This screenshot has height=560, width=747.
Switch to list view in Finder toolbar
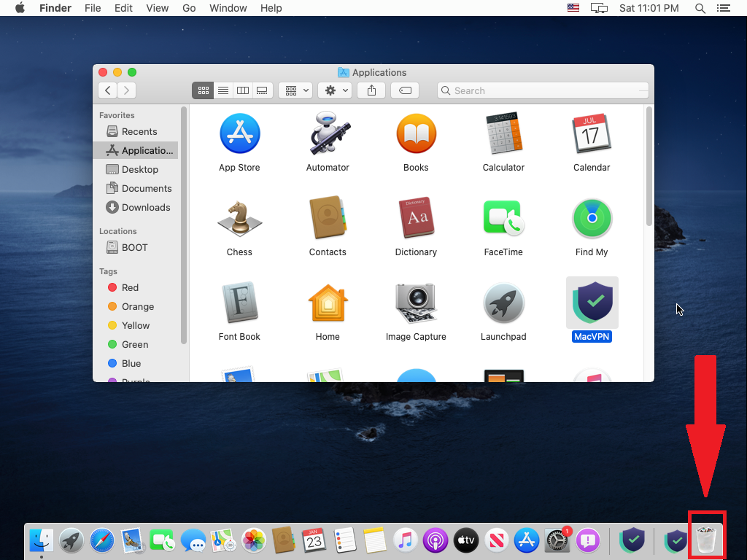pos(223,90)
